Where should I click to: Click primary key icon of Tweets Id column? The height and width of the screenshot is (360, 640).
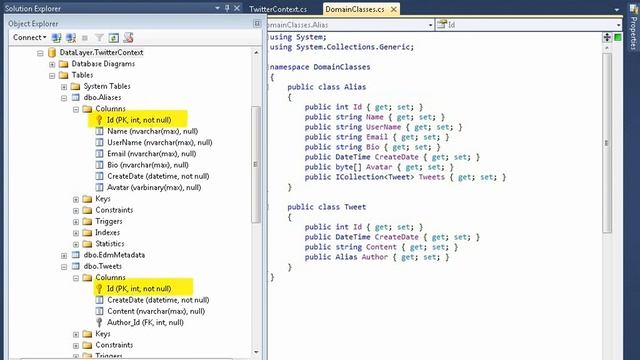[99, 289]
